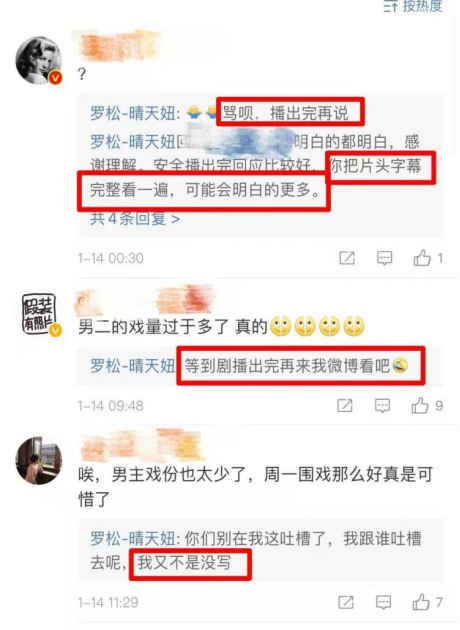Open 罗松-晴天妞 profile in 男二 comment reply
The width and height of the screenshot is (460, 630).
(133, 366)
